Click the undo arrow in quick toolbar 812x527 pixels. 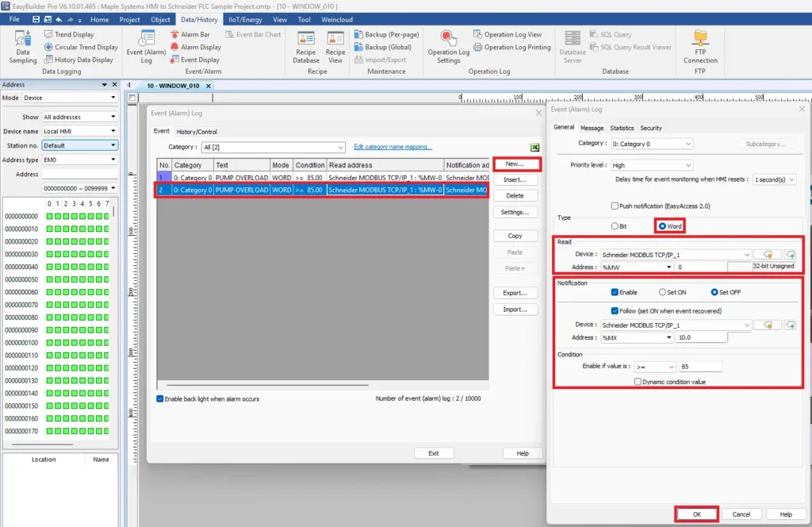click(59, 19)
